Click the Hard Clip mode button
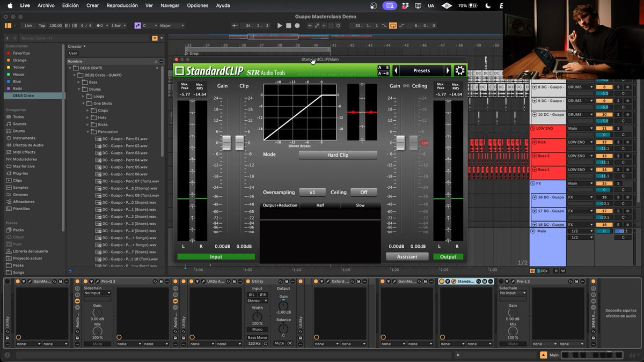Screen dimensions: 644x362 click(x=338, y=155)
